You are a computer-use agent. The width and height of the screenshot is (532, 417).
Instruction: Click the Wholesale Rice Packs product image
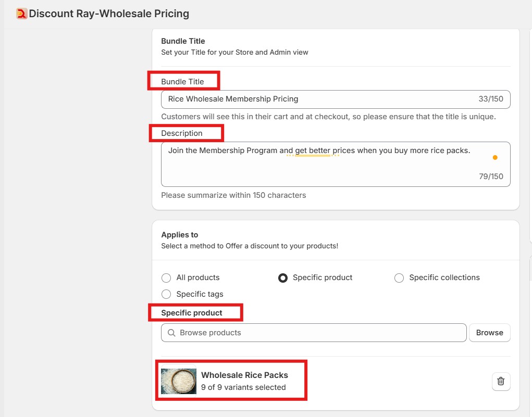[x=178, y=381]
